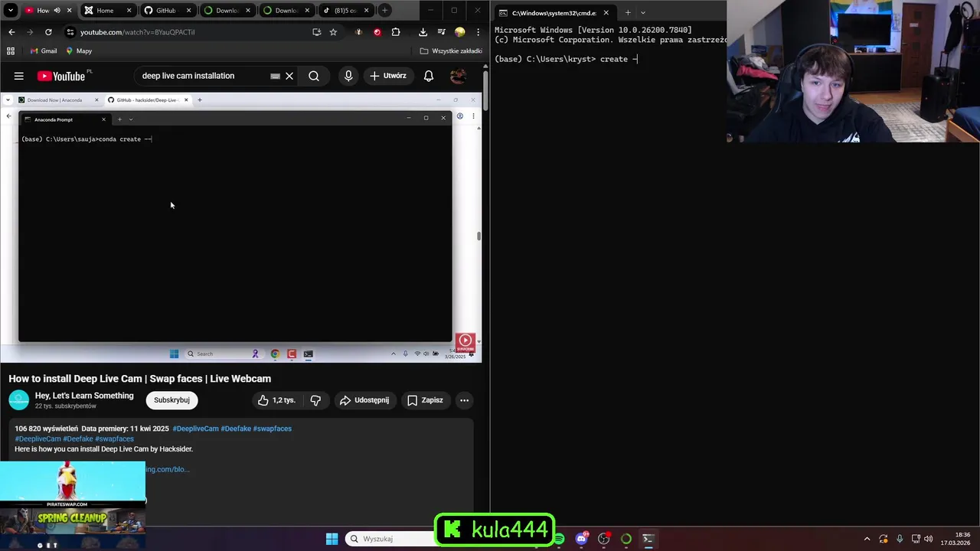
Task: Start voice search with the microphone
Action: [348, 76]
